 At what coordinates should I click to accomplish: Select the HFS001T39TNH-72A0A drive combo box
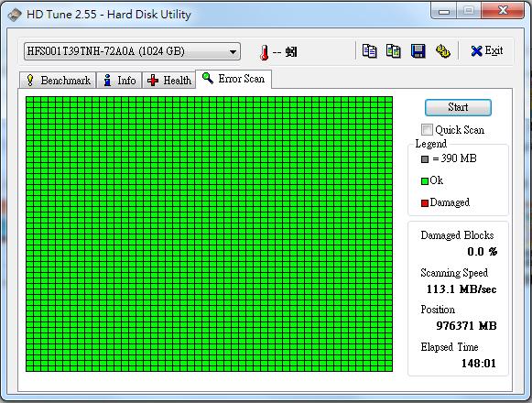pyautogui.click(x=132, y=51)
